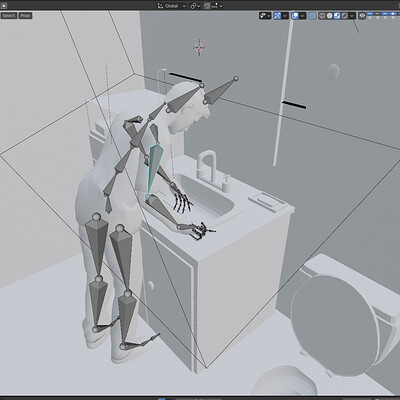Open the Select menu
The image size is (400, 400).
coord(8,16)
